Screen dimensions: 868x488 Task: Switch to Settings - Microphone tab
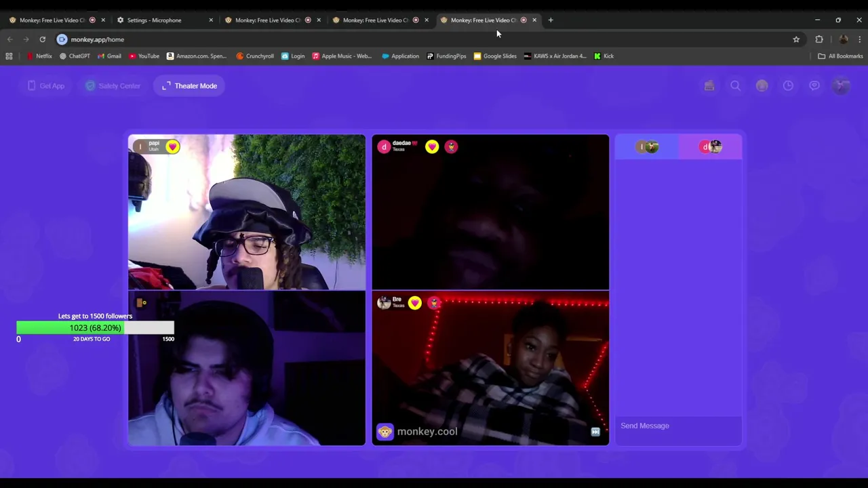pyautogui.click(x=165, y=20)
